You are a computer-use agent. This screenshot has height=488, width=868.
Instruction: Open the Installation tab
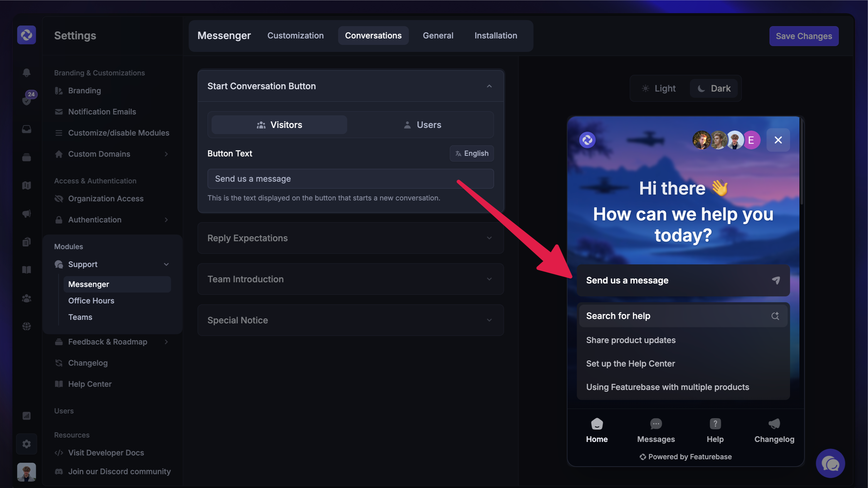point(495,36)
